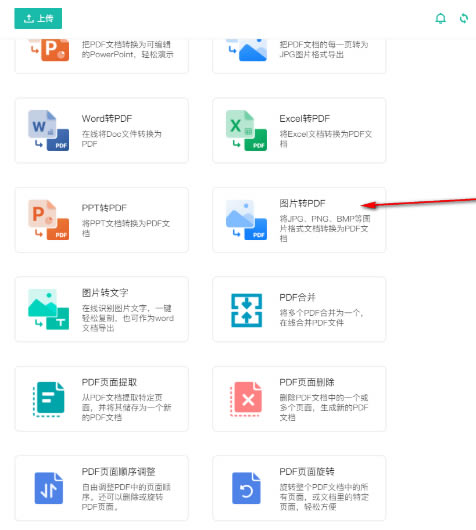Viewport: 476px width, 530px height.
Task: Open the 图片转PDF title
Action: 303,203
